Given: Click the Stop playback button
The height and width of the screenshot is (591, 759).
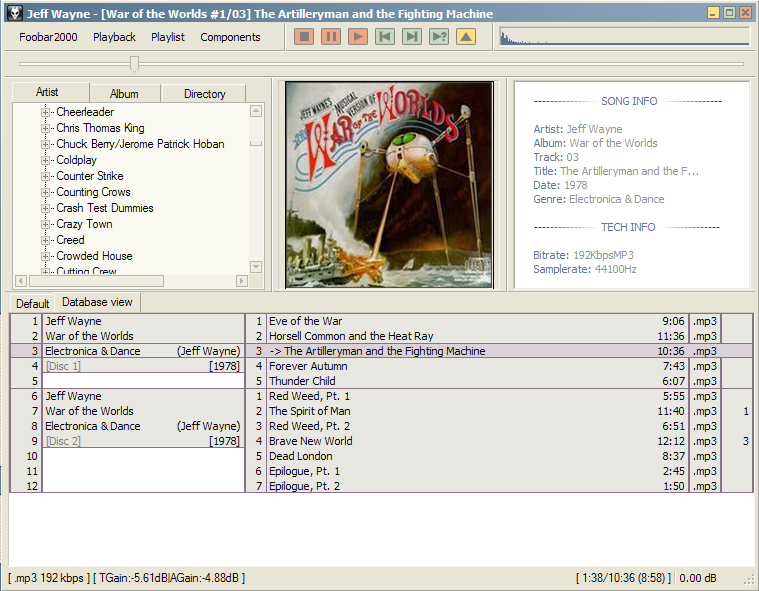Looking at the screenshot, I should (x=304, y=37).
